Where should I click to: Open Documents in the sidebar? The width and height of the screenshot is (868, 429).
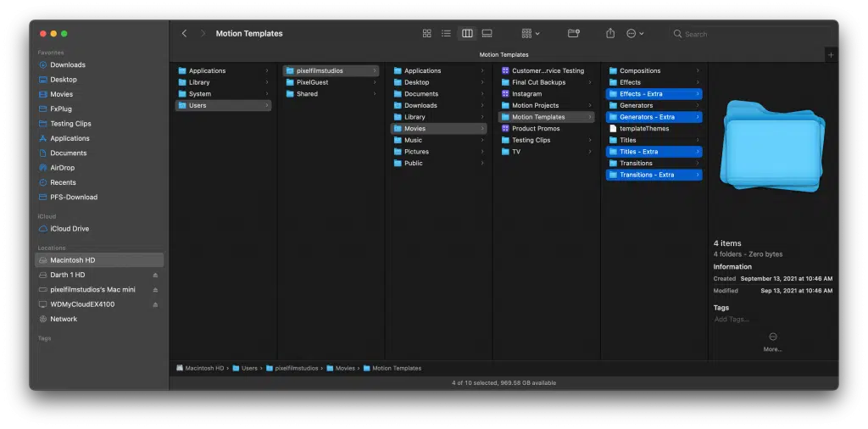click(x=68, y=153)
